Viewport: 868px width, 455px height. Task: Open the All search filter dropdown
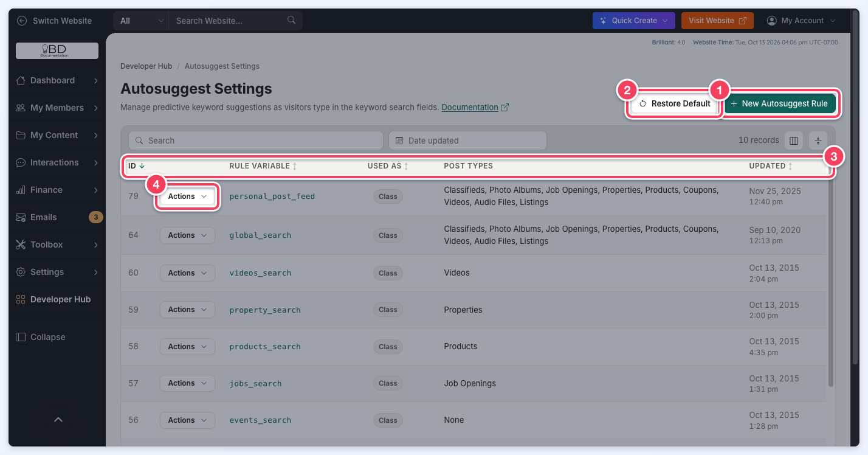[141, 21]
